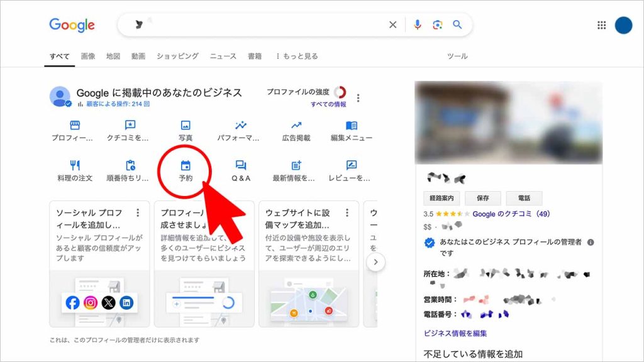Select the 地図 tab
The image size is (644, 362).
[113, 56]
